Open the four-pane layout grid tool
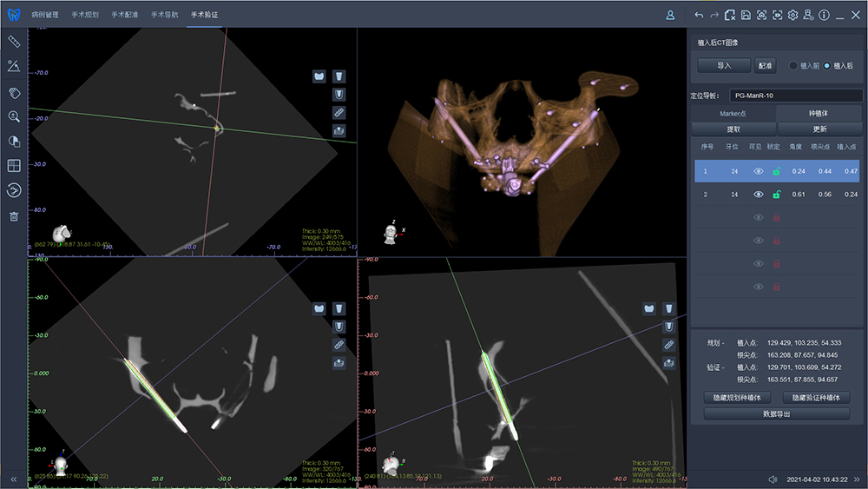 (14, 166)
